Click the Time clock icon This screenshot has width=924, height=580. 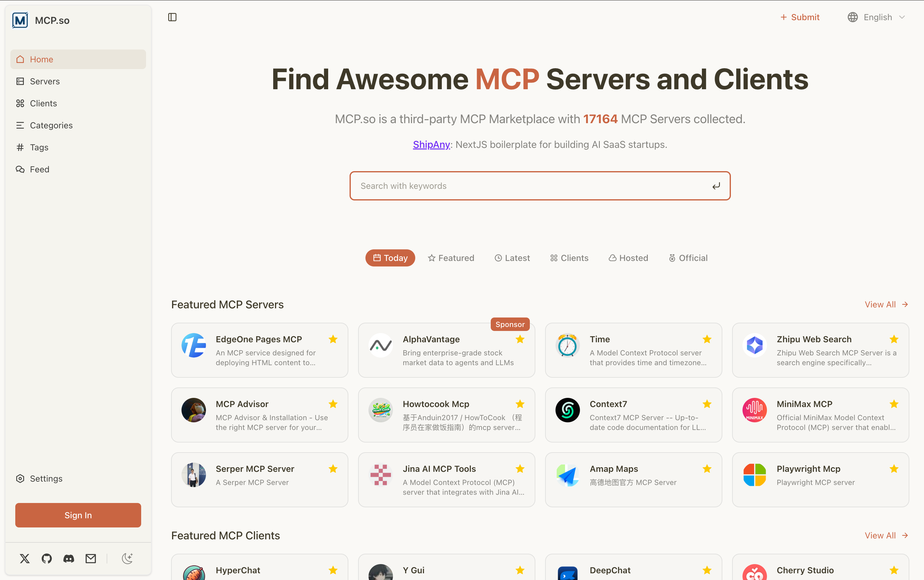[568, 345]
